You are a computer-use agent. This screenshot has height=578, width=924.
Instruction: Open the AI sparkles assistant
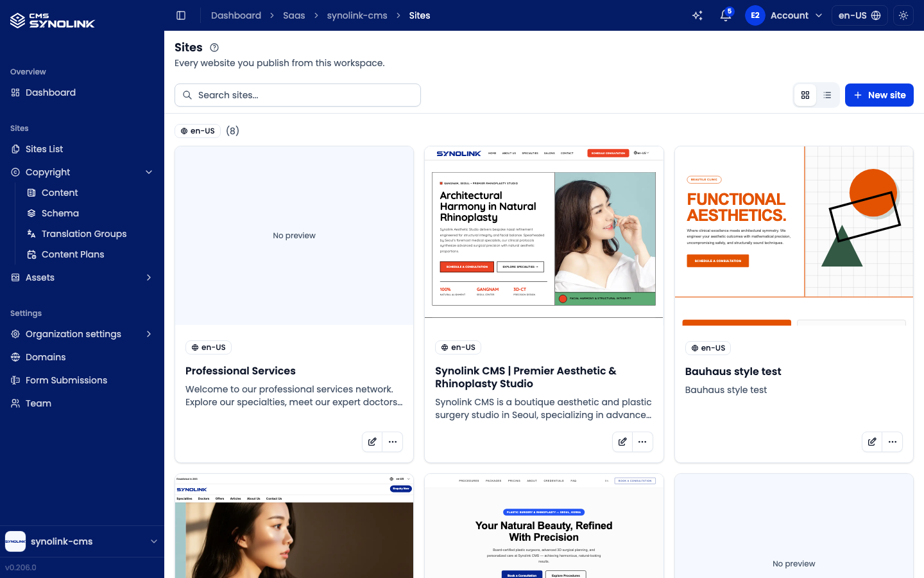point(697,15)
